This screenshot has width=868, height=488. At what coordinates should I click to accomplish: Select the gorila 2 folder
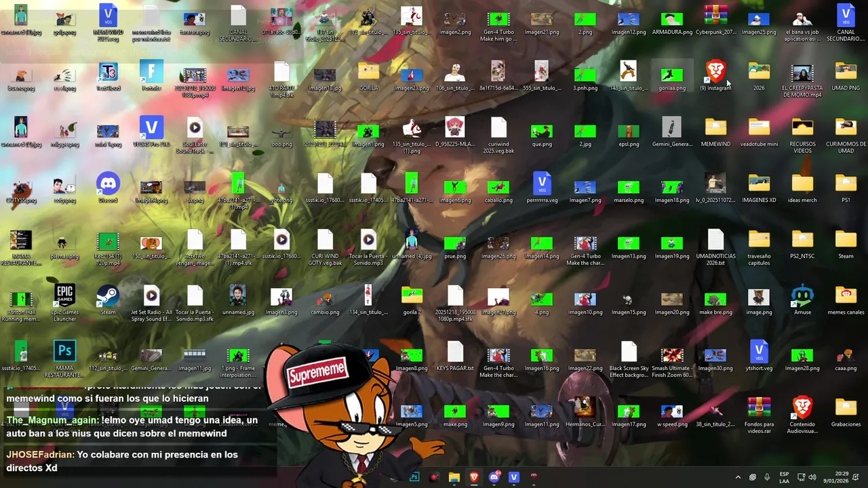[x=412, y=300]
